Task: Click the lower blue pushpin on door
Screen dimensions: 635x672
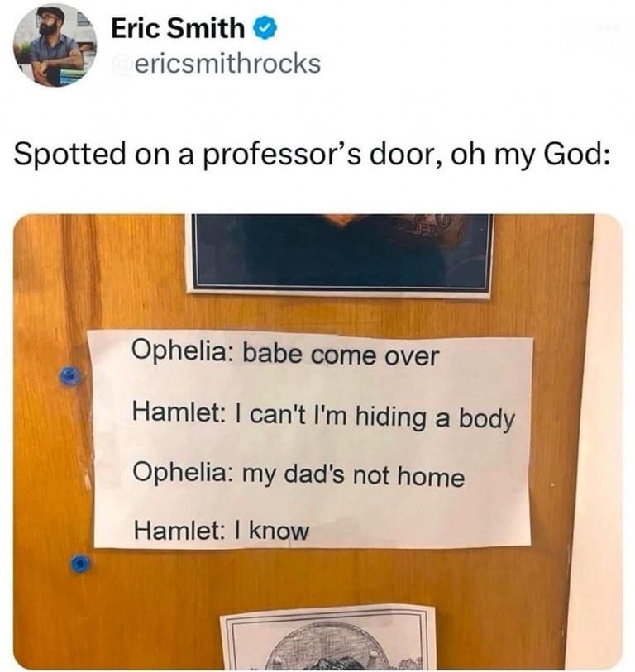Action: (80, 563)
